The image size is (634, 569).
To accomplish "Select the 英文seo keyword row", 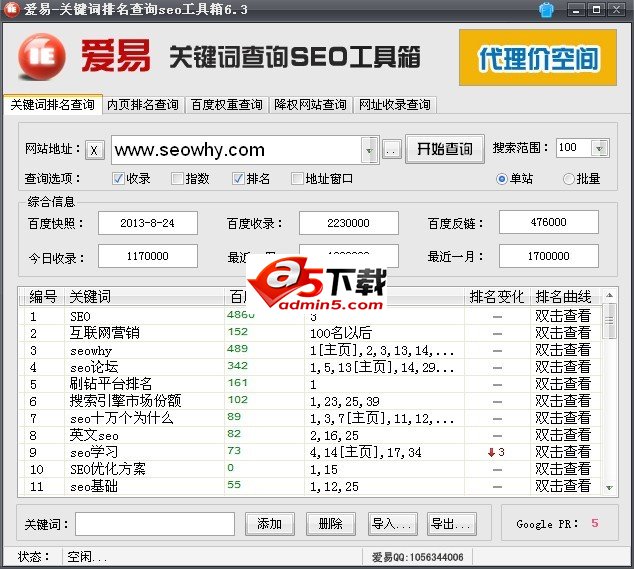I will tap(310, 435).
